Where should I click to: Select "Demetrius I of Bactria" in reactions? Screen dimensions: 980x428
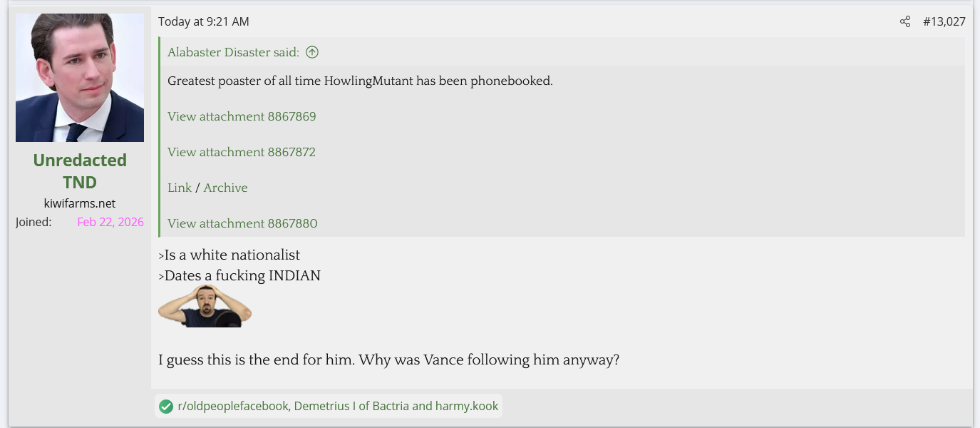351,407
